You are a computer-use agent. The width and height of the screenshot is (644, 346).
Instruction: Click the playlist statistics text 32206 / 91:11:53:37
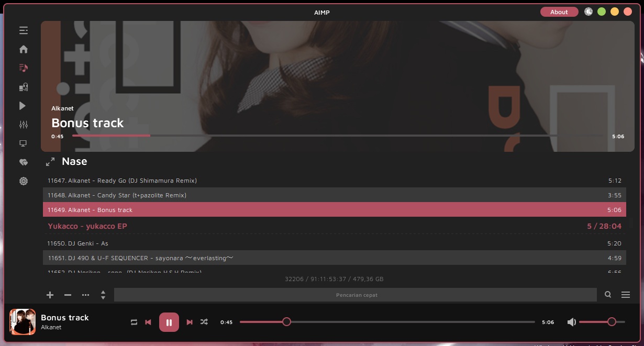click(x=334, y=279)
